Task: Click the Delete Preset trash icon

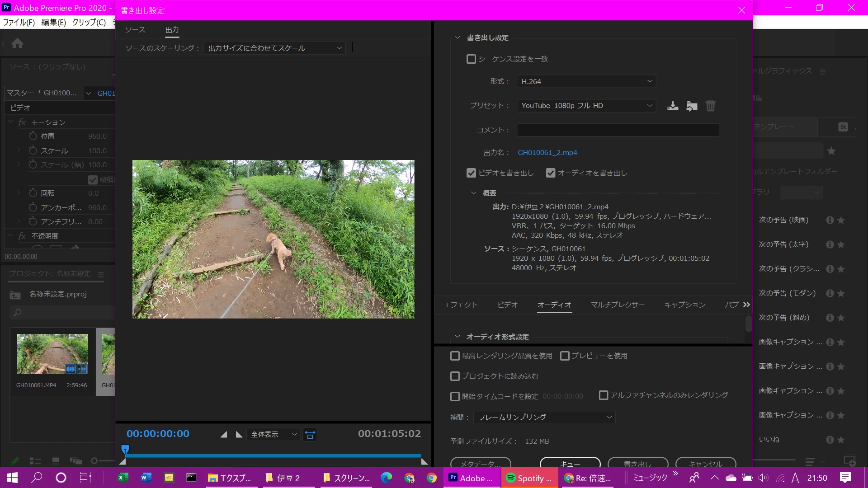Action: coord(711,106)
